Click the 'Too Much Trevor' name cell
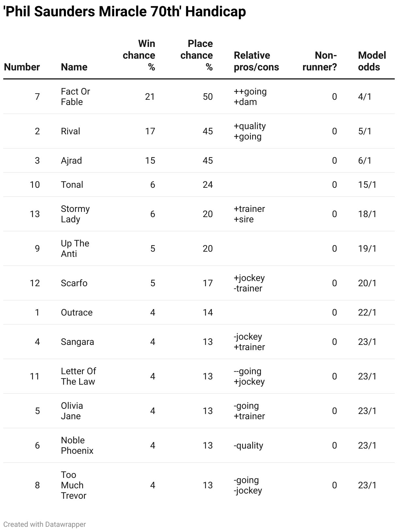 74,485
